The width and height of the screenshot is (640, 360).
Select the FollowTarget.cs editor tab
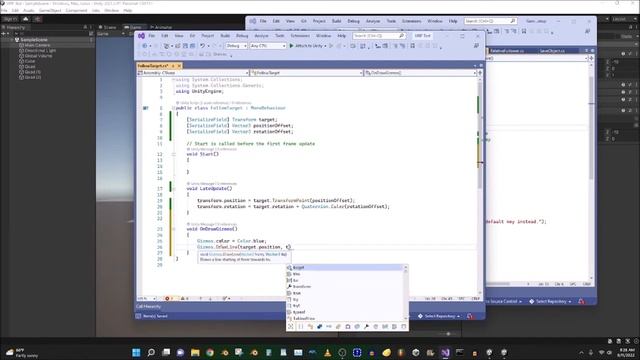point(153,66)
